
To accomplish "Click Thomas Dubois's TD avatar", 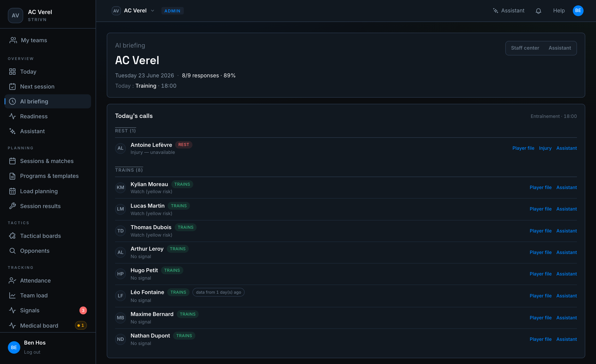I will click(x=120, y=231).
